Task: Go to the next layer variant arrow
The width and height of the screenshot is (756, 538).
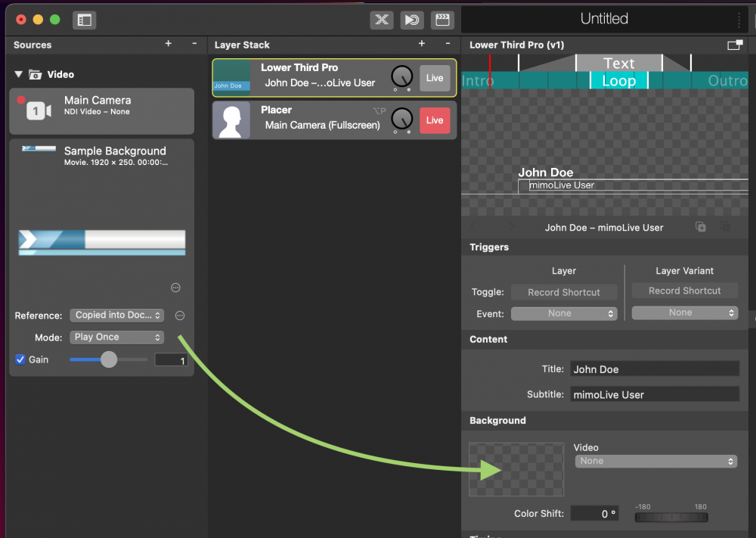Action: coord(511,227)
